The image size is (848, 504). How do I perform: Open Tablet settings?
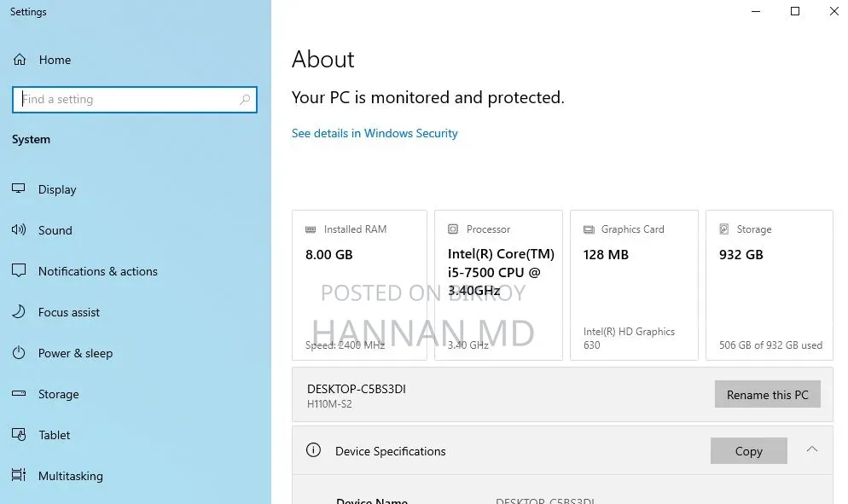click(54, 435)
